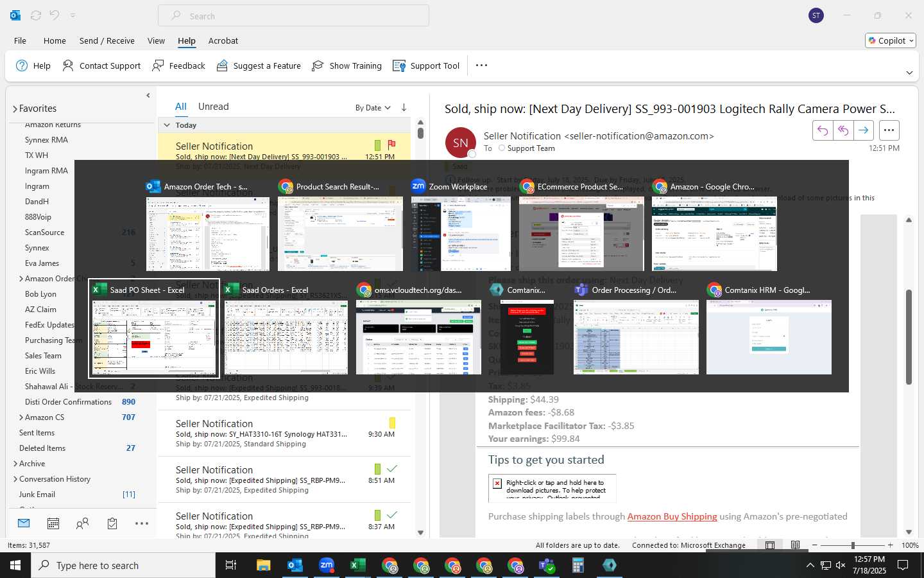924x578 pixels.
Task: Open the Quick Access customize dropdown
Action: pyautogui.click(x=73, y=15)
